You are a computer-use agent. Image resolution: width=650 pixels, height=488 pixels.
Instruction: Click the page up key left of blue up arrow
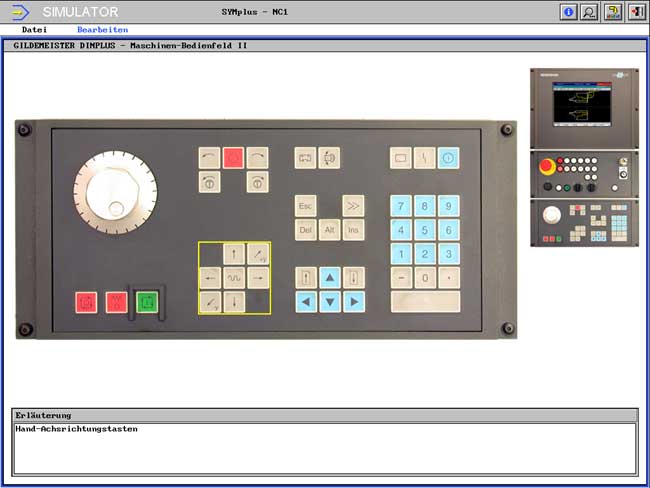306,278
